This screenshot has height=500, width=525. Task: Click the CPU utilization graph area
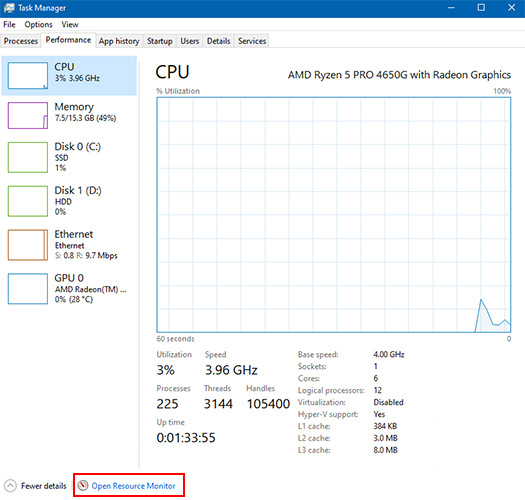click(333, 215)
